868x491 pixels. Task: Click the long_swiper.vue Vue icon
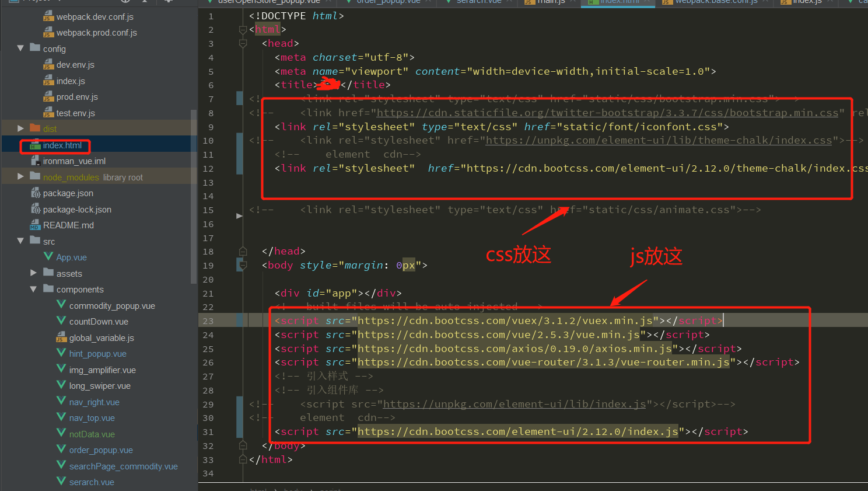coord(61,385)
